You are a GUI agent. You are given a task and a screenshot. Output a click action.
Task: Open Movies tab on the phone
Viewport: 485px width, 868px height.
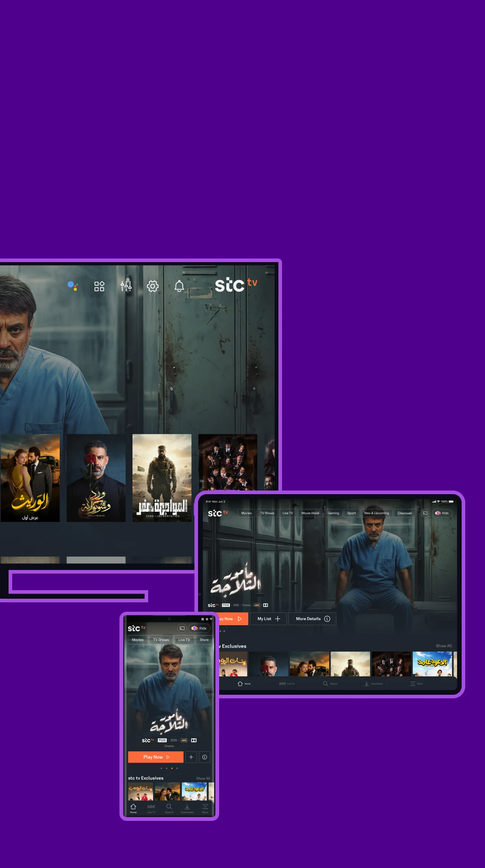tap(138, 640)
